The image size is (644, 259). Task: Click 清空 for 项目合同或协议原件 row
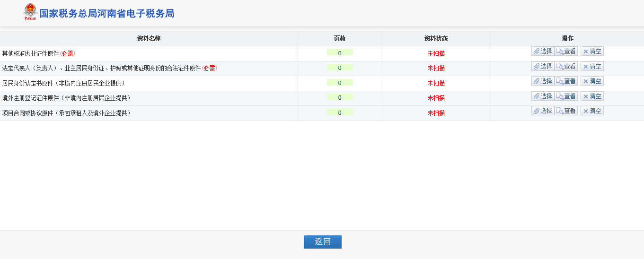592,111
